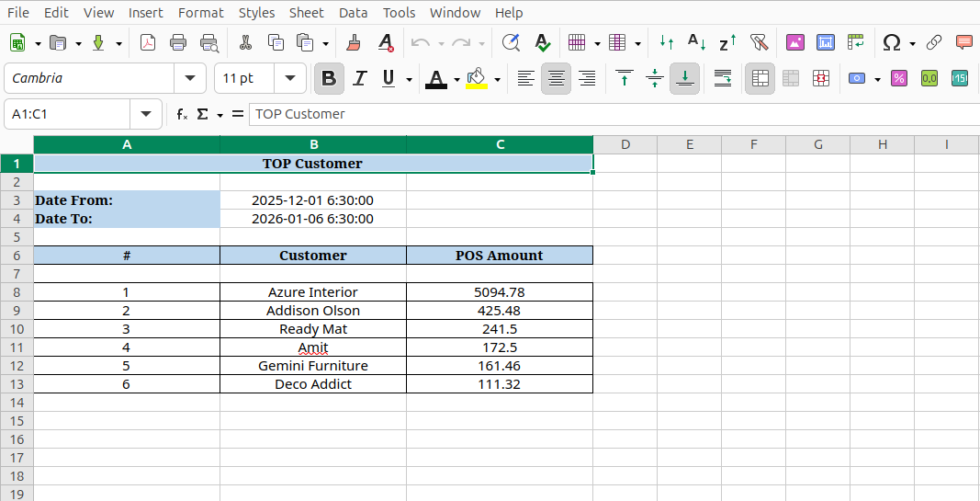Insert an image icon
This screenshot has height=501, width=980.
(795, 43)
